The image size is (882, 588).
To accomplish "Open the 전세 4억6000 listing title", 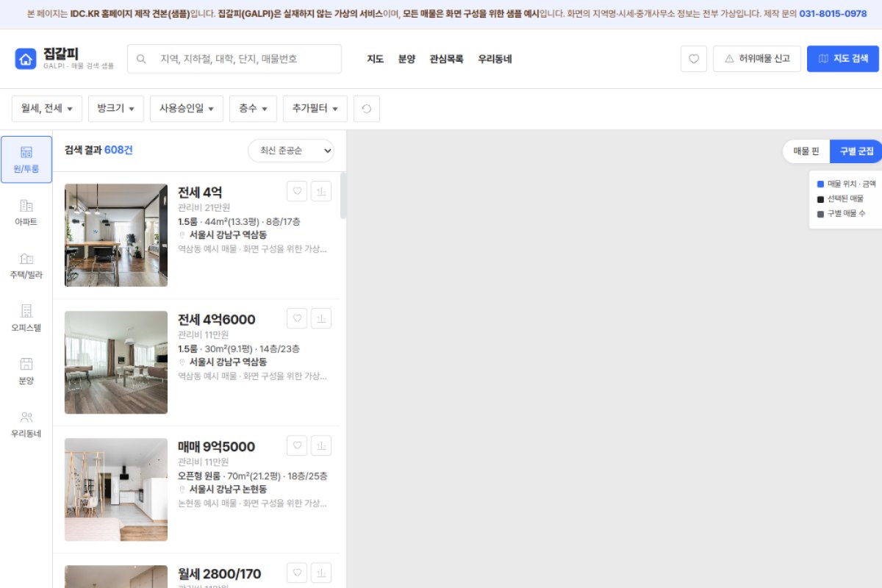I will click(x=217, y=319).
